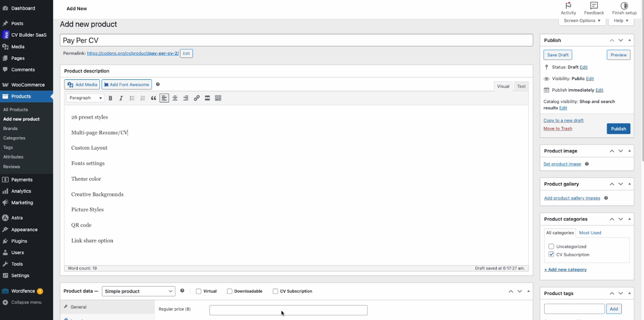Click into the Regular price field
This screenshot has height=320, width=644.
288,310
